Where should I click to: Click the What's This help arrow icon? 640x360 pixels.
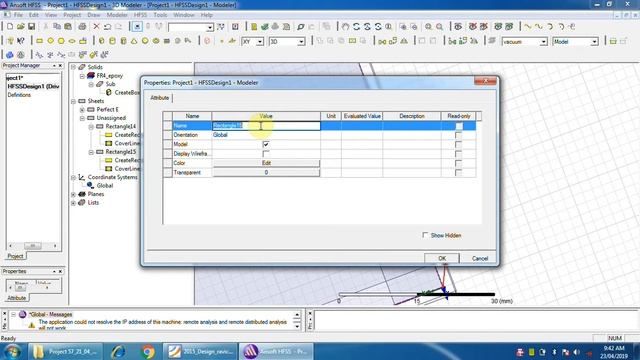pyautogui.click(x=20, y=41)
